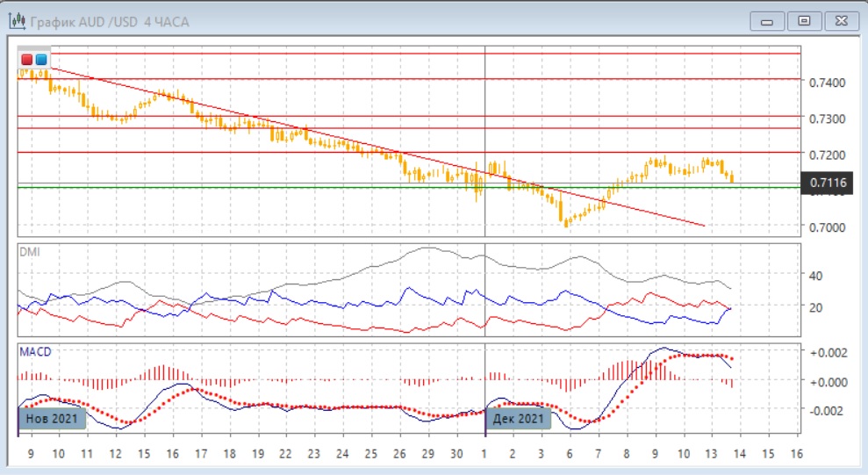Click the +0.002 MACD scale label
The image size is (868, 475).
tap(829, 352)
